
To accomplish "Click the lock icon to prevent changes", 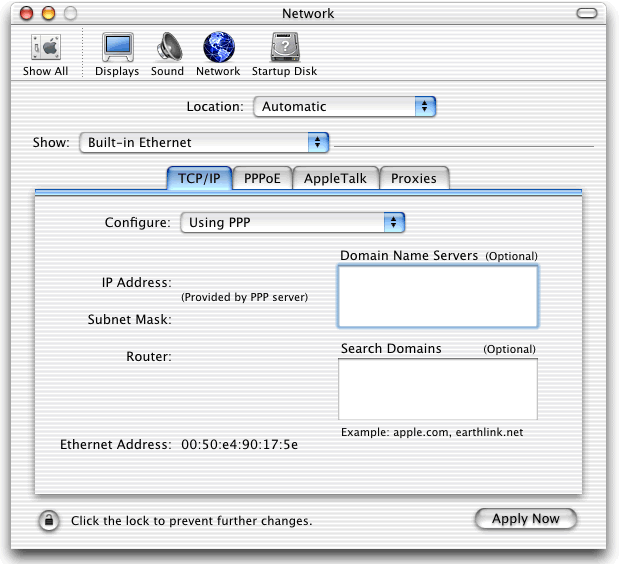I will tap(49, 520).
